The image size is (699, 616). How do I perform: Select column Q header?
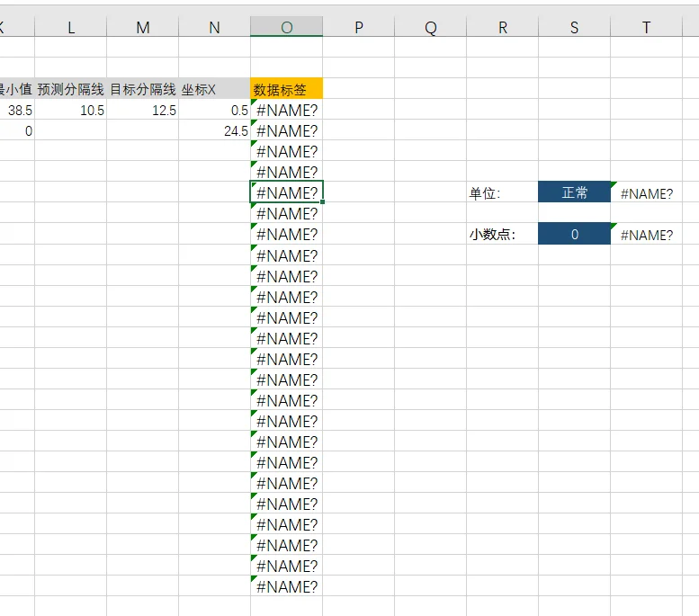(431, 27)
